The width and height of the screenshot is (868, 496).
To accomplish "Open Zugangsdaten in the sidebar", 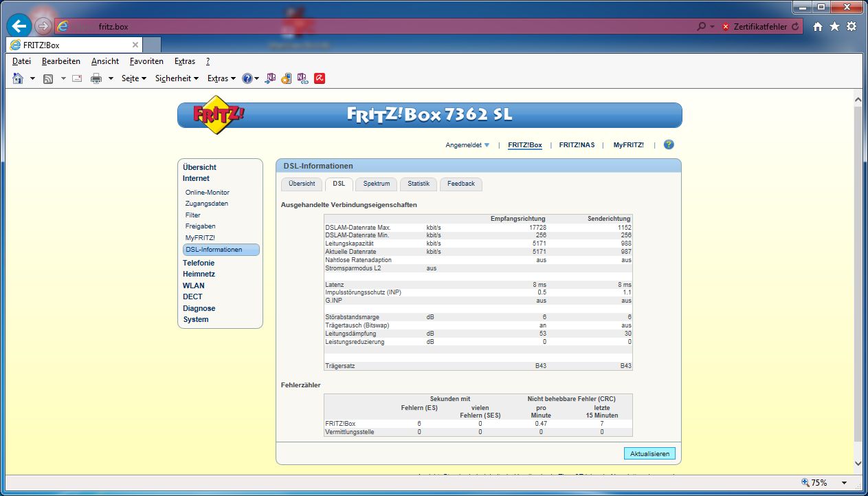I will click(207, 204).
